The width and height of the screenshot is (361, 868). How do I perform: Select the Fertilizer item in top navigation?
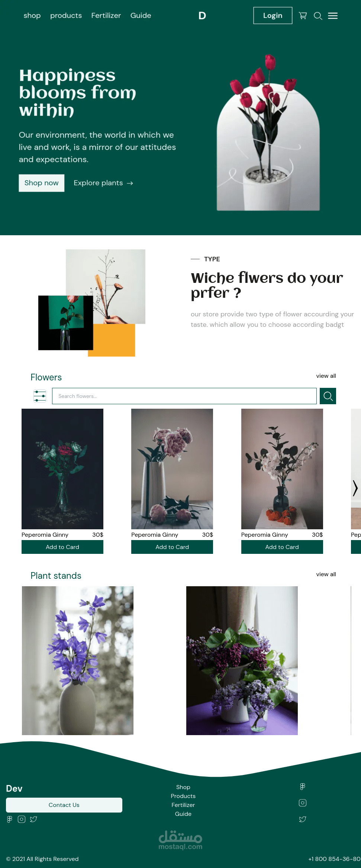pyautogui.click(x=106, y=16)
